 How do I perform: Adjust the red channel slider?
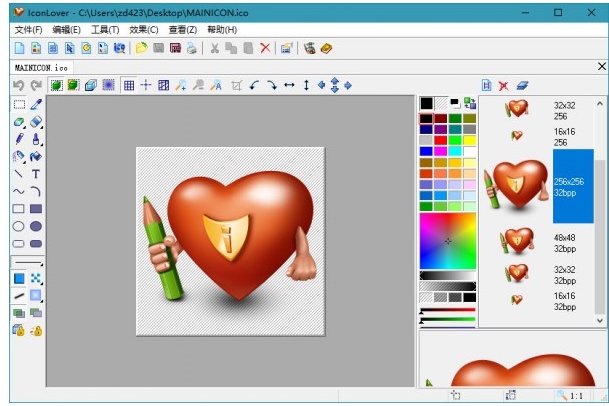448,310
